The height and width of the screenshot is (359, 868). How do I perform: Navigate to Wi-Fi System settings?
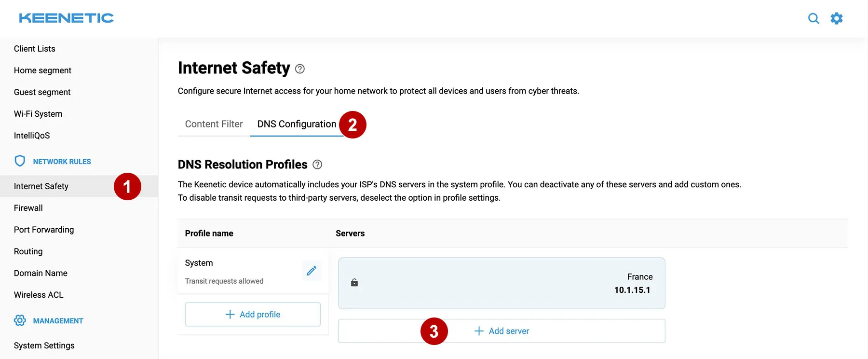38,113
